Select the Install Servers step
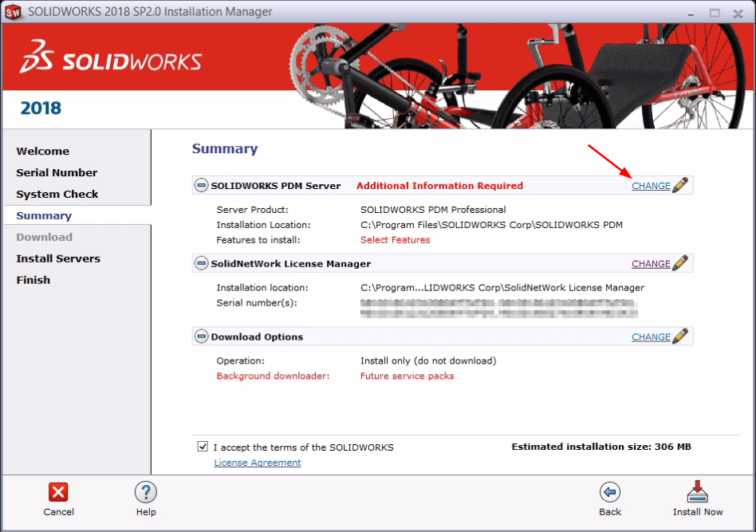The height and width of the screenshot is (532, 756). point(58,258)
